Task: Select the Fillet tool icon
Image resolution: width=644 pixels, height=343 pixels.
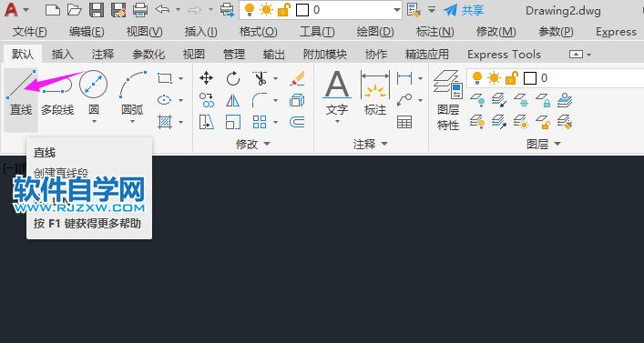Action: point(260,100)
